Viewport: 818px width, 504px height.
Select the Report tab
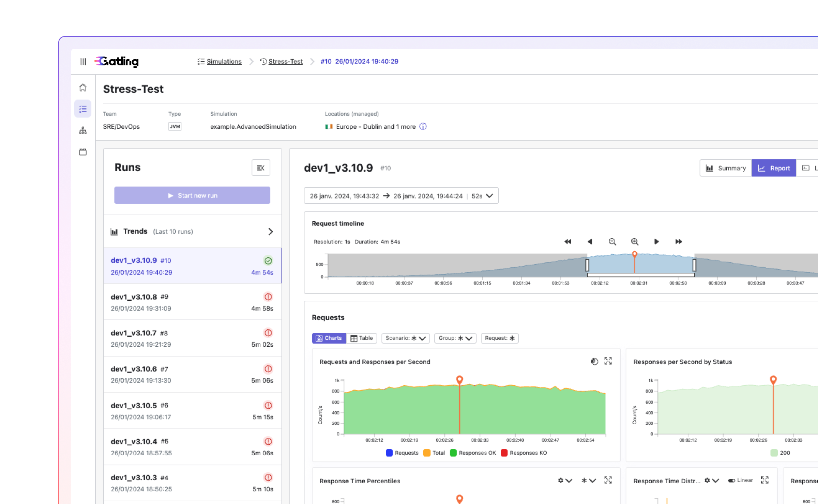tap(774, 168)
